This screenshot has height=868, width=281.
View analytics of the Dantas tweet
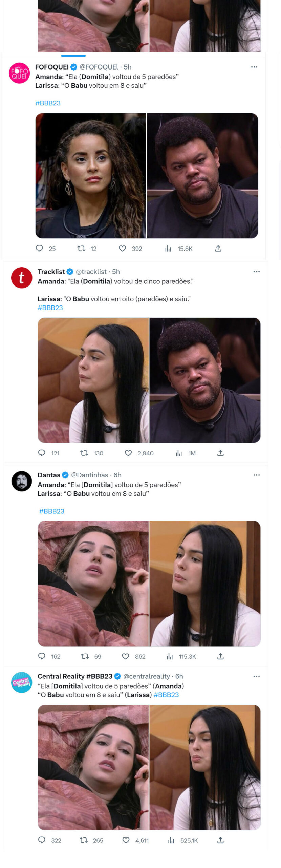[170, 656]
